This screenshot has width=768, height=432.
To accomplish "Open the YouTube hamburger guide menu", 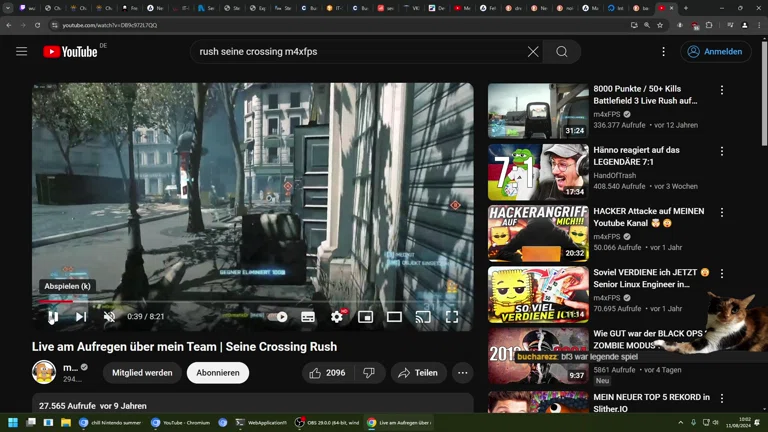I will (x=21, y=51).
